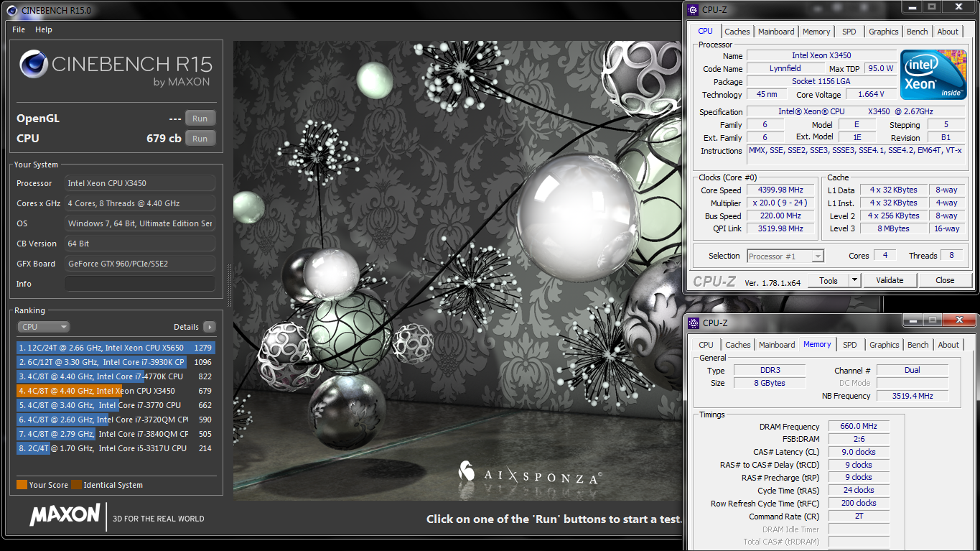The width and height of the screenshot is (980, 551).
Task: Open the Tools dropdown arrow in CPU-Z
Action: [854, 280]
